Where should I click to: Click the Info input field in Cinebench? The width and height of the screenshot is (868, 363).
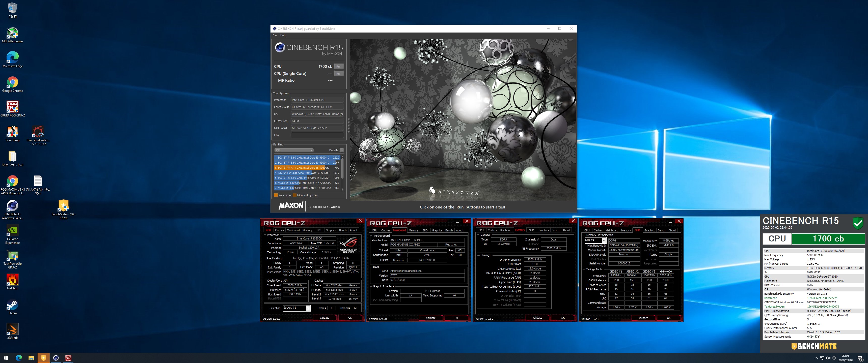pos(317,135)
